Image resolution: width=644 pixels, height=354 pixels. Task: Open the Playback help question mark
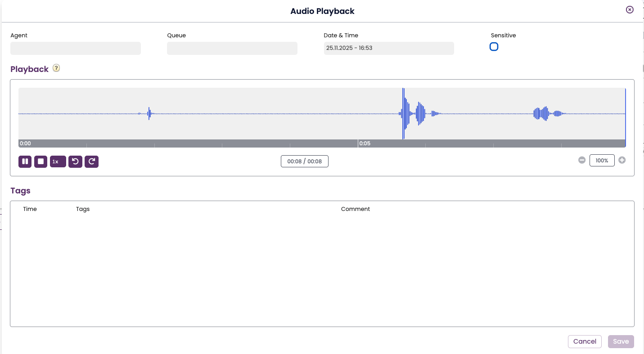pyautogui.click(x=56, y=68)
